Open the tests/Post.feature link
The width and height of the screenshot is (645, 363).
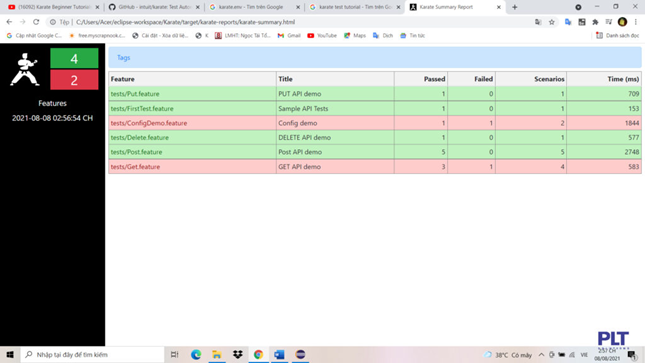click(136, 152)
